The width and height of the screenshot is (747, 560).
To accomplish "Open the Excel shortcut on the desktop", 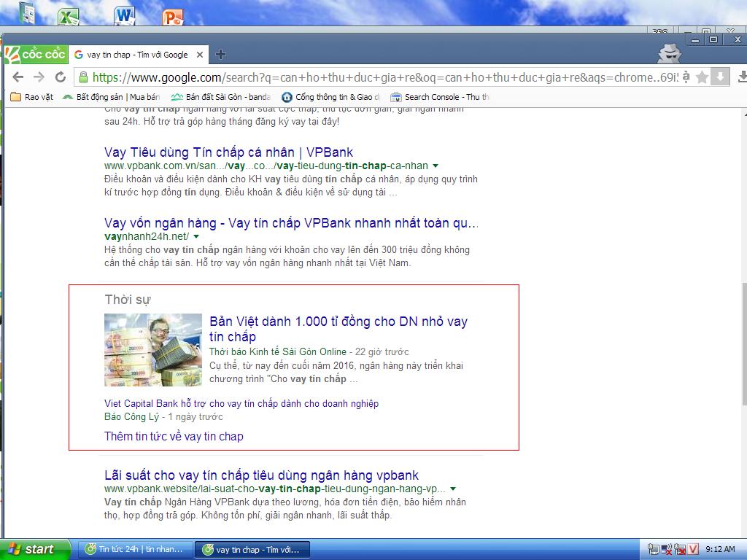I will (x=68, y=17).
